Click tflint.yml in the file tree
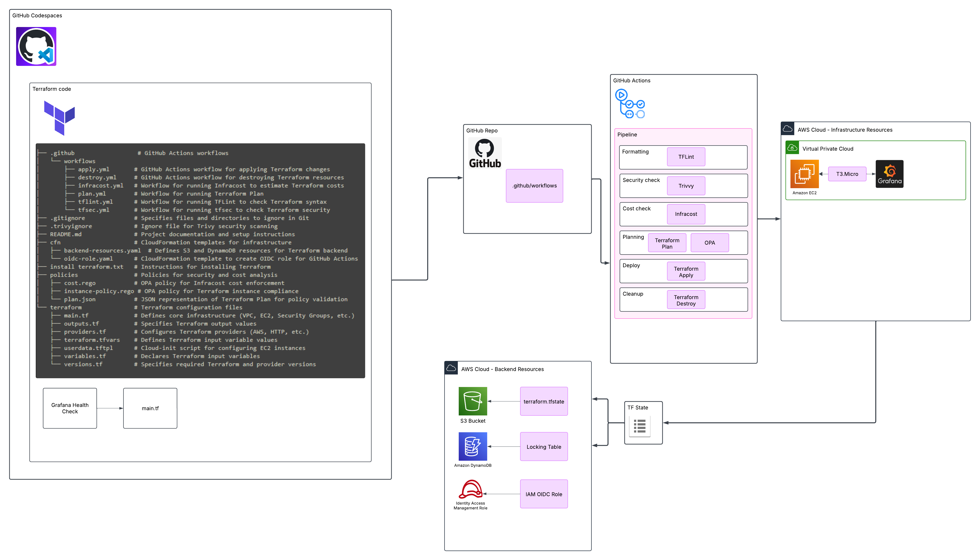The width and height of the screenshot is (980, 560). pos(95,201)
